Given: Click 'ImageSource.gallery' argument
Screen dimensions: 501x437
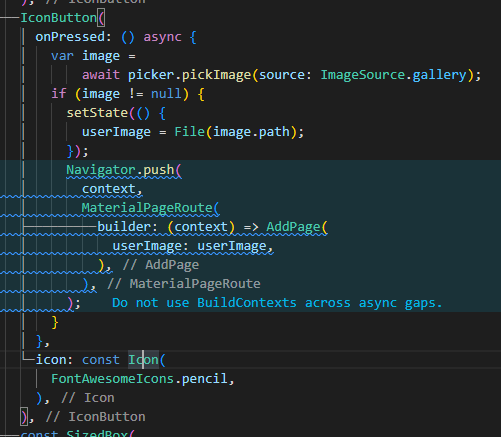Looking at the screenshot, I should coord(393,75).
